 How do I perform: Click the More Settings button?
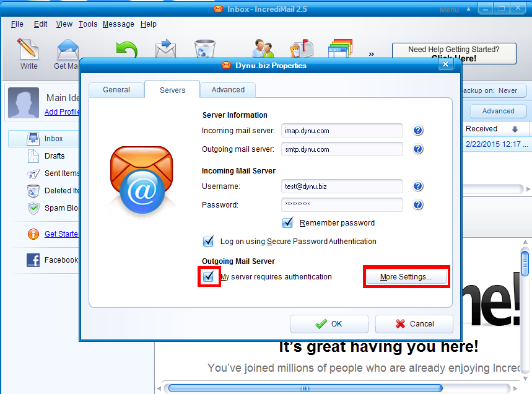coord(406,277)
